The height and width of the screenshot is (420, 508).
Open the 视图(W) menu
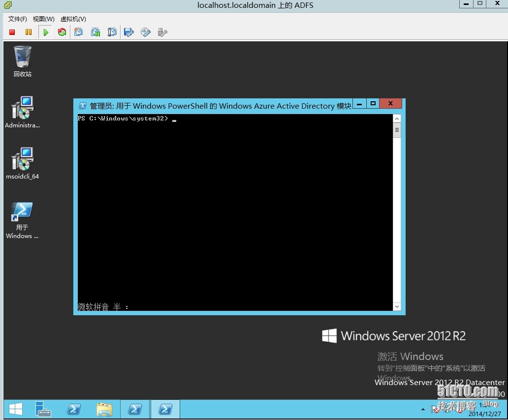[43, 19]
